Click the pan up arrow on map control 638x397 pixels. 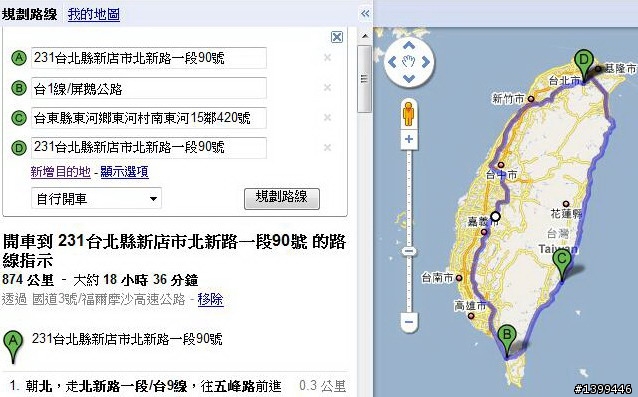pyautogui.click(x=409, y=45)
